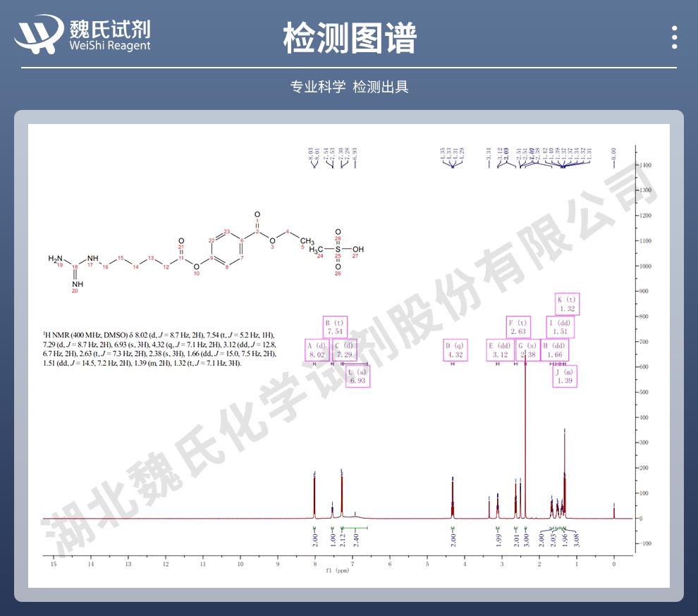This screenshot has width=698, height=616.
Task: Select peak label E (dd) 3.12
Action: (500, 350)
